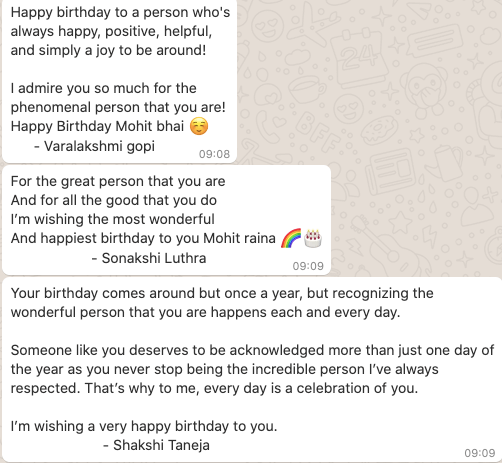Click the line 'and simply a joy to be around!'
Image resolution: width=502 pixels, height=463 pixels.
click(x=108, y=50)
